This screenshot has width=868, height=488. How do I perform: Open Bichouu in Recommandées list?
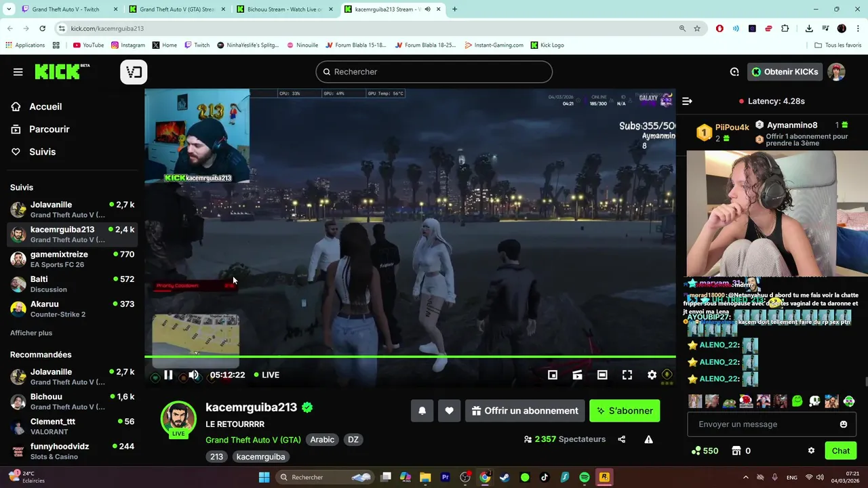[73, 401]
